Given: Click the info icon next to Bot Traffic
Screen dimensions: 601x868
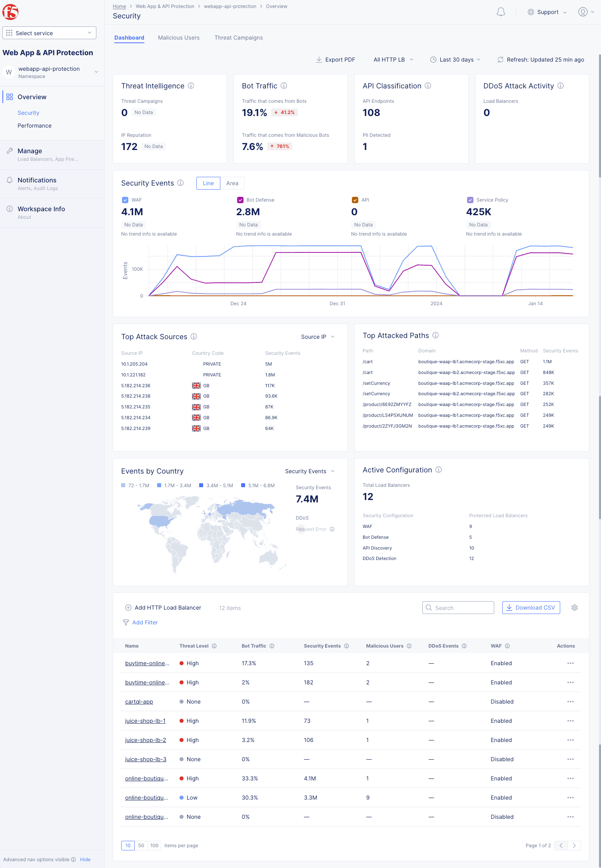Looking at the screenshot, I should [284, 86].
